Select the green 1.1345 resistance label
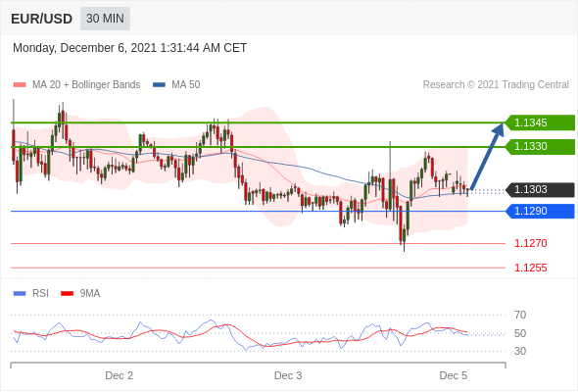The image size is (578, 392). pyautogui.click(x=540, y=122)
